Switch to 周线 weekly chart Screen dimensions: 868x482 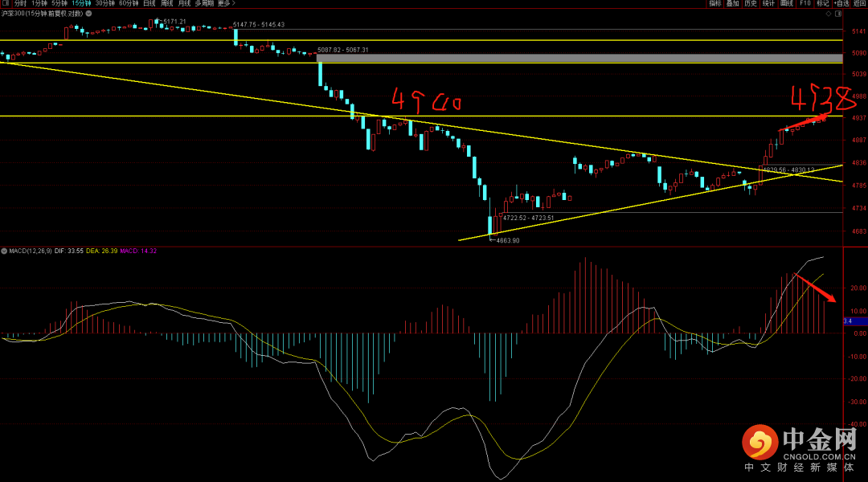tap(167, 4)
